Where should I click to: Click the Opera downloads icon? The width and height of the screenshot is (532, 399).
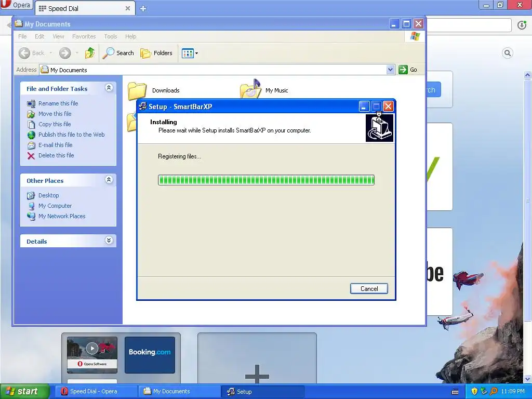(522, 25)
